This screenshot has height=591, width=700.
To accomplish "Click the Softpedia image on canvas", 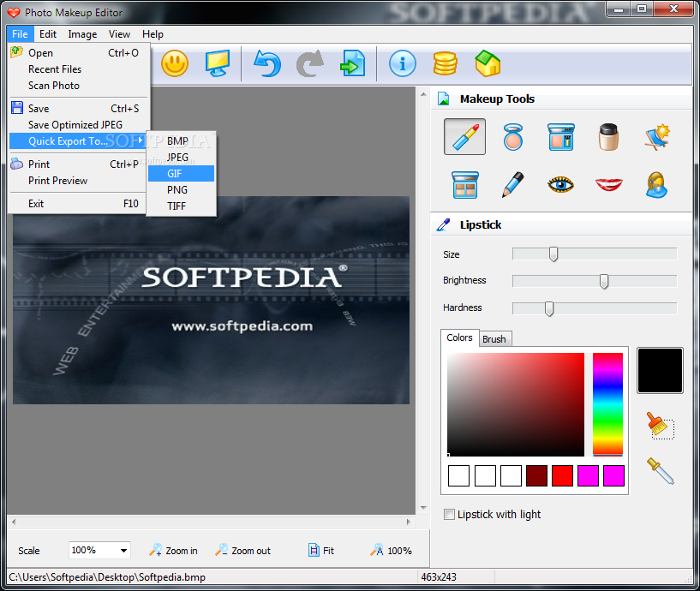I will (x=211, y=300).
